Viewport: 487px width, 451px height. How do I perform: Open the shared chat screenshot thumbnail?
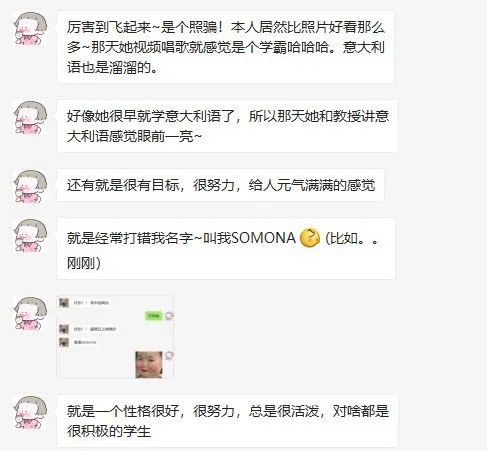click(x=115, y=337)
